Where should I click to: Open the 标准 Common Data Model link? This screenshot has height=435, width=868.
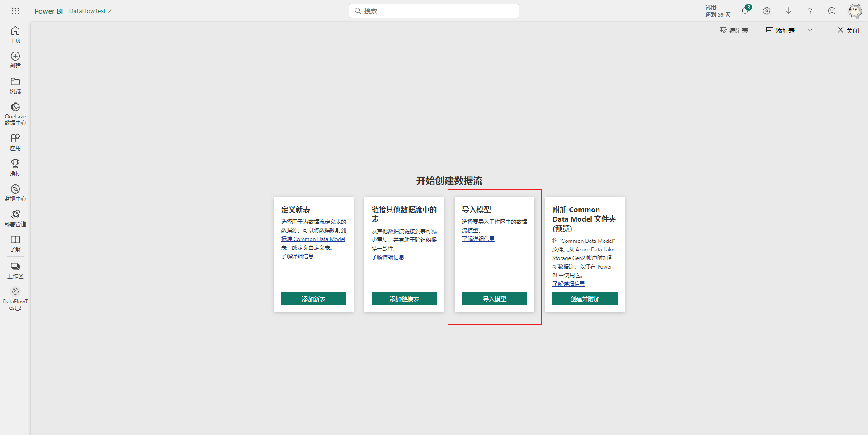click(x=313, y=239)
